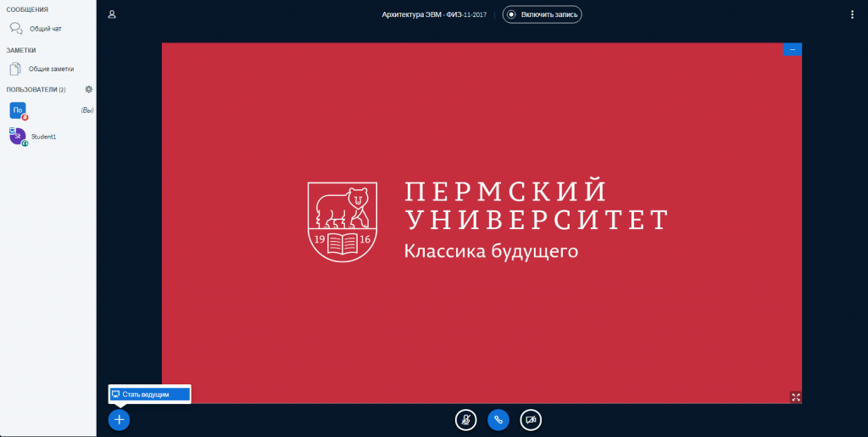Screen dimensions: 868x437
Task: Unmute the microphone
Action: [465, 420]
